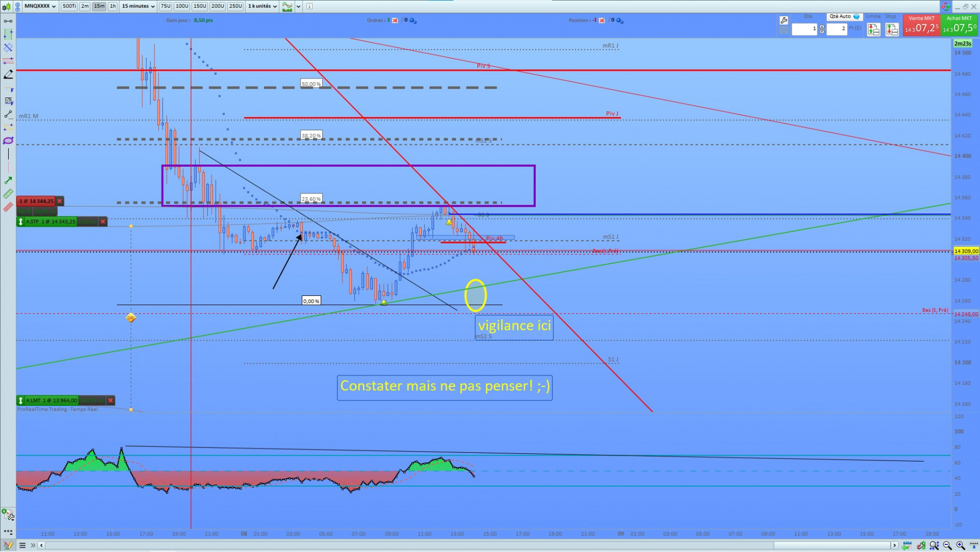The image size is (980, 552).
Task: Click the red Vente MKT button
Action: 921,25
